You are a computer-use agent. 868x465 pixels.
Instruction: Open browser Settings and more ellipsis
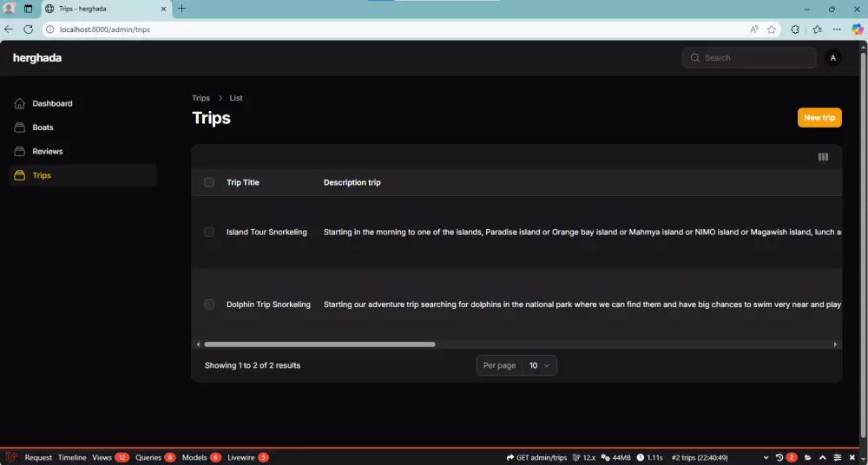point(837,29)
